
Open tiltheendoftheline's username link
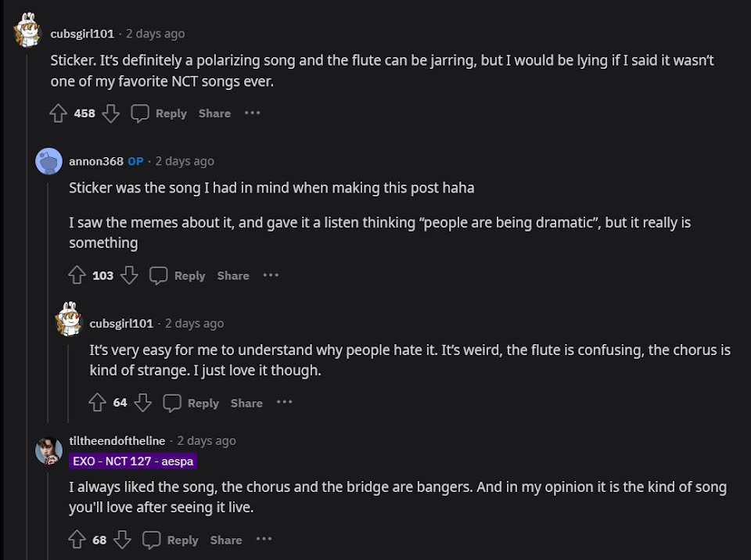tap(117, 441)
